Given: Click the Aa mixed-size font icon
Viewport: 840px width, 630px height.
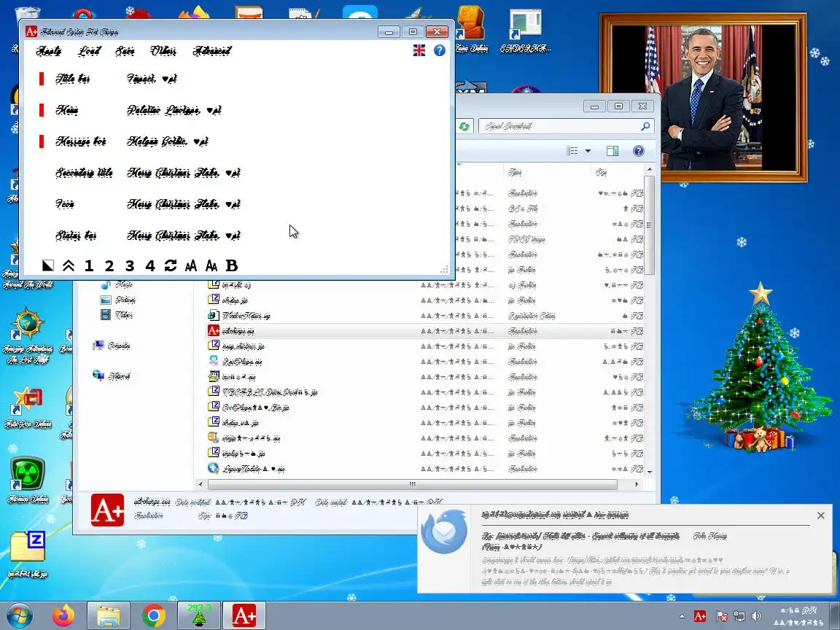Looking at the screenshot, I should [211, 265].
